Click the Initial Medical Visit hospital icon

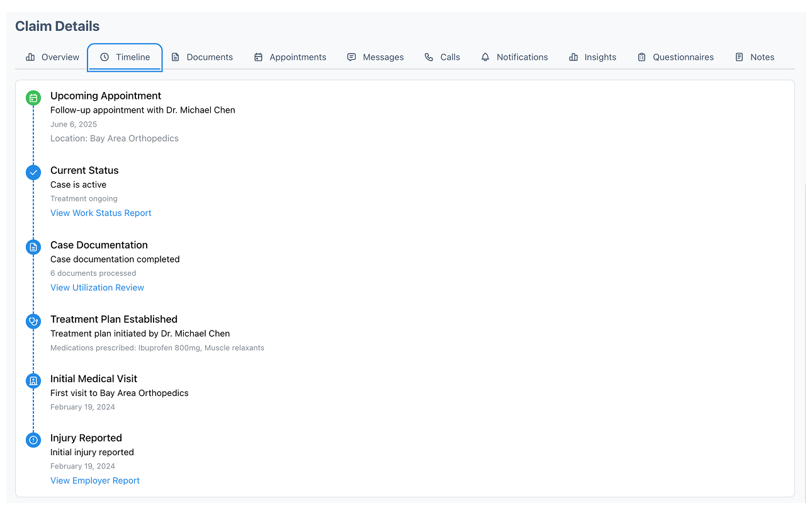(x=33, y=380)
